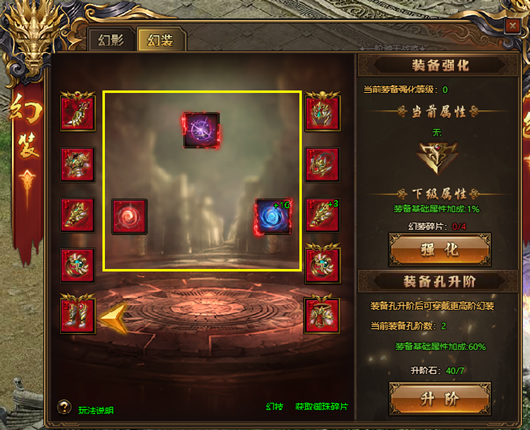The image size is (530, 430).
Task: Click the 升阶 upgrade button
Action: (x=440, y=399)
